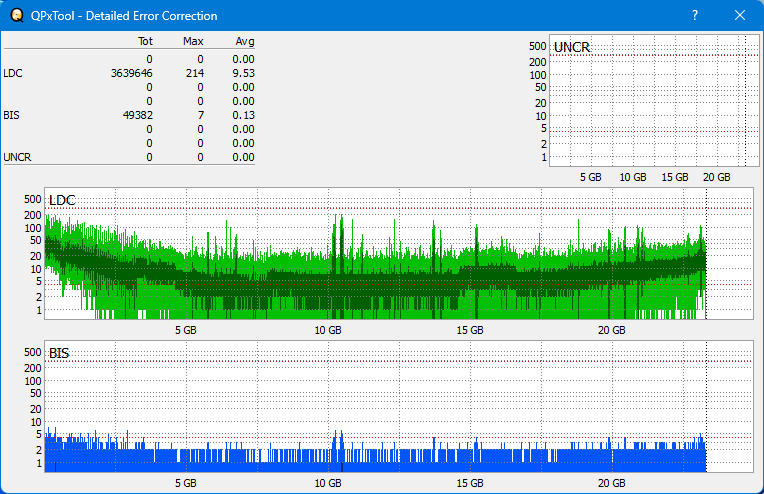Viewport: 764px width, 494px height.
Task: Click the BIS average value 0.13
Action: 243,115
